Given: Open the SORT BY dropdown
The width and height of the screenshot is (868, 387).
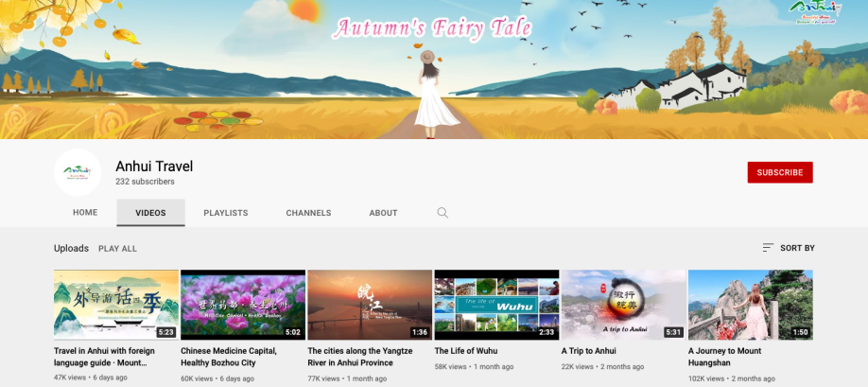Looking at the screenshot, I should click(789, 248).
